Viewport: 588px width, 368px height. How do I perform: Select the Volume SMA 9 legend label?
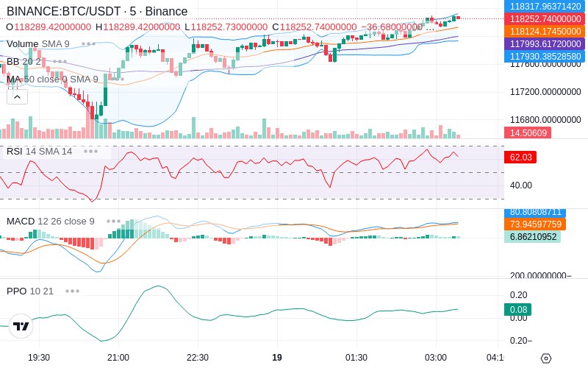pos(38,44)
